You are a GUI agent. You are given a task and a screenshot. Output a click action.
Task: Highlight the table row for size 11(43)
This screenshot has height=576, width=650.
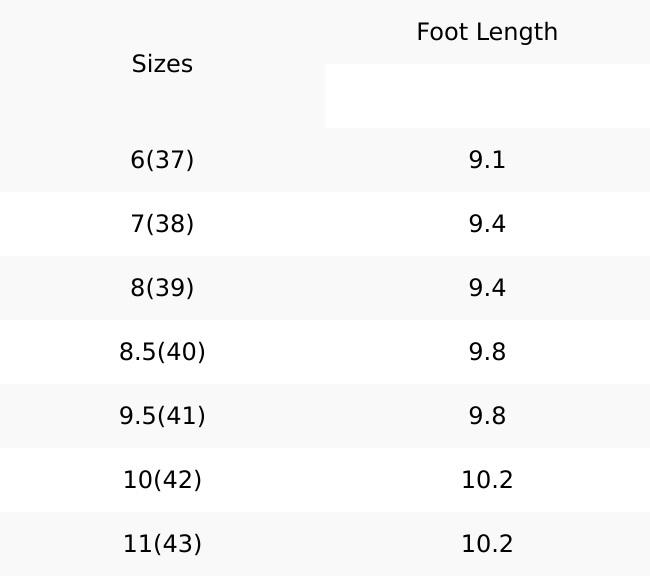pos(325,544)
